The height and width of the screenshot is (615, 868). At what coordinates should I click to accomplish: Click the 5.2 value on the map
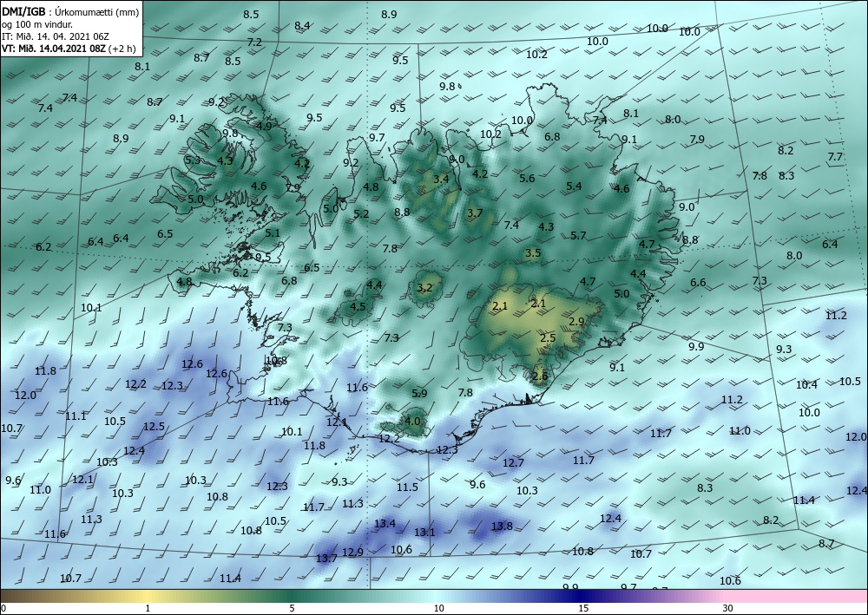pyautogui.click(x=361, y=214)
